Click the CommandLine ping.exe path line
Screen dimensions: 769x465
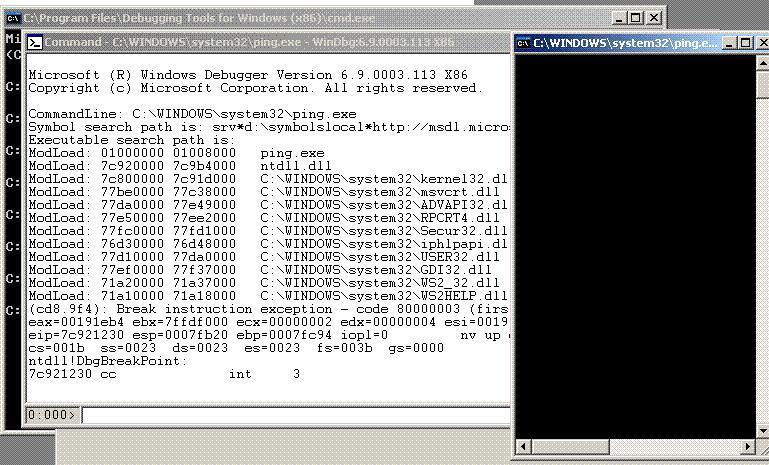click(x=192, y=114)
